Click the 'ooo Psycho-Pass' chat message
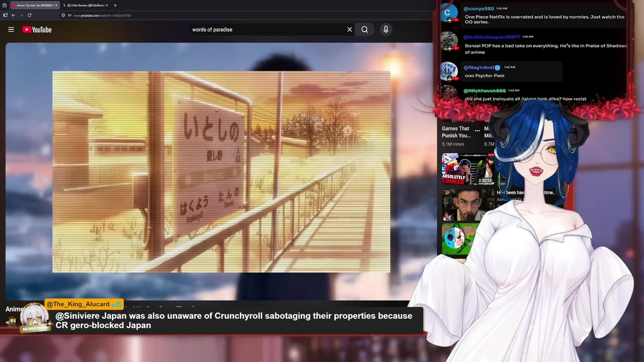 [485, 76]
